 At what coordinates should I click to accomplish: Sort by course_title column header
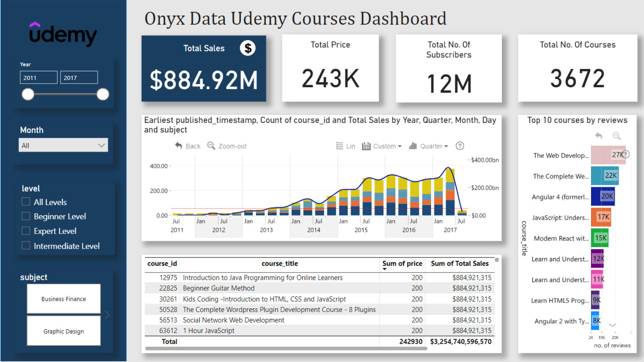(280, 264)
